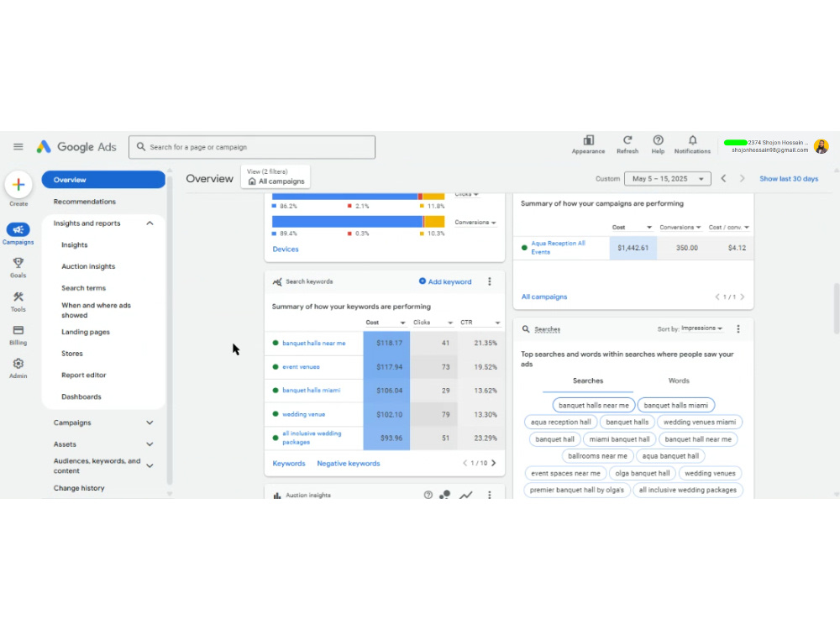The width and height of the screenshot is (840, 630).
Task: Open keywords Cost column dropdown
Action: [x=386, y=323]
